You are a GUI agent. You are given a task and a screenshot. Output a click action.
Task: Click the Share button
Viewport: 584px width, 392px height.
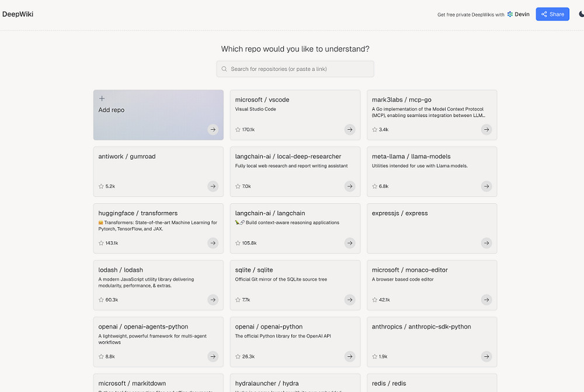pyautogui.click(x=552, y=14)
